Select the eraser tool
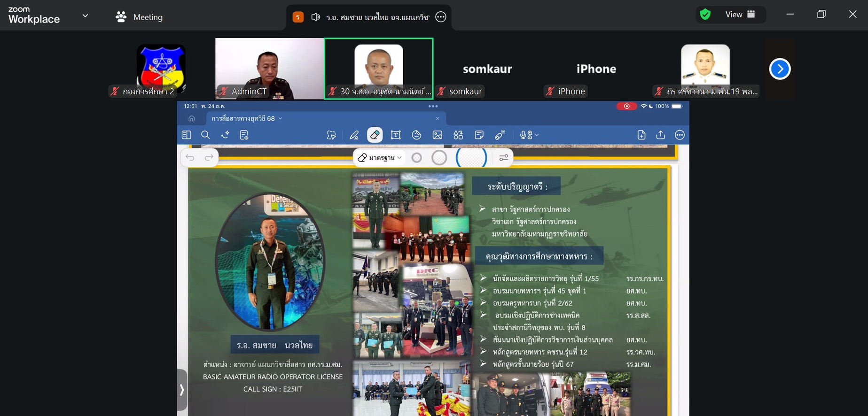This screenshot has width=868, height=416. tap(375, 135)
